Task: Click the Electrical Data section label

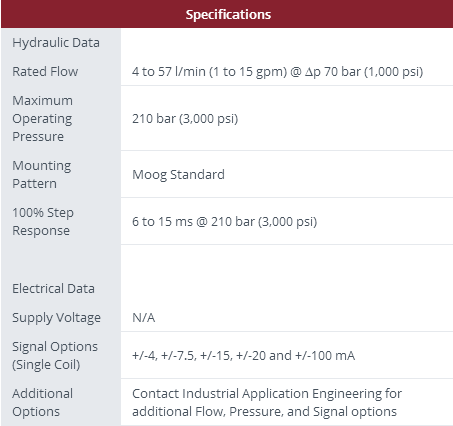Action: click(53, 289)
